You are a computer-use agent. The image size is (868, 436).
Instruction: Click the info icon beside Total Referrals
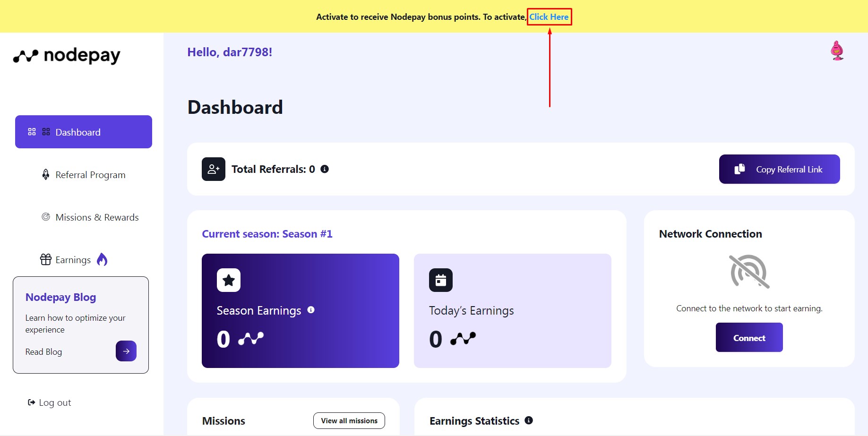[x=325, y=169]
